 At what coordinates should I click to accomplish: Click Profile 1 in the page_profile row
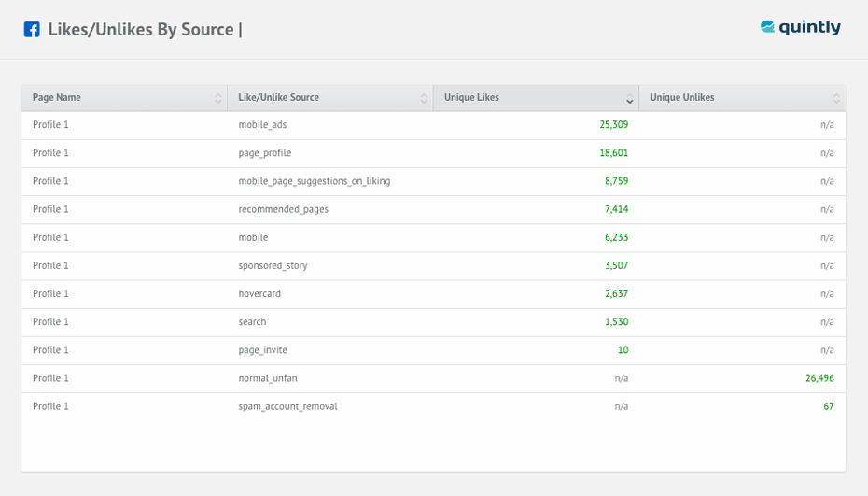click(x=50, y=153)
